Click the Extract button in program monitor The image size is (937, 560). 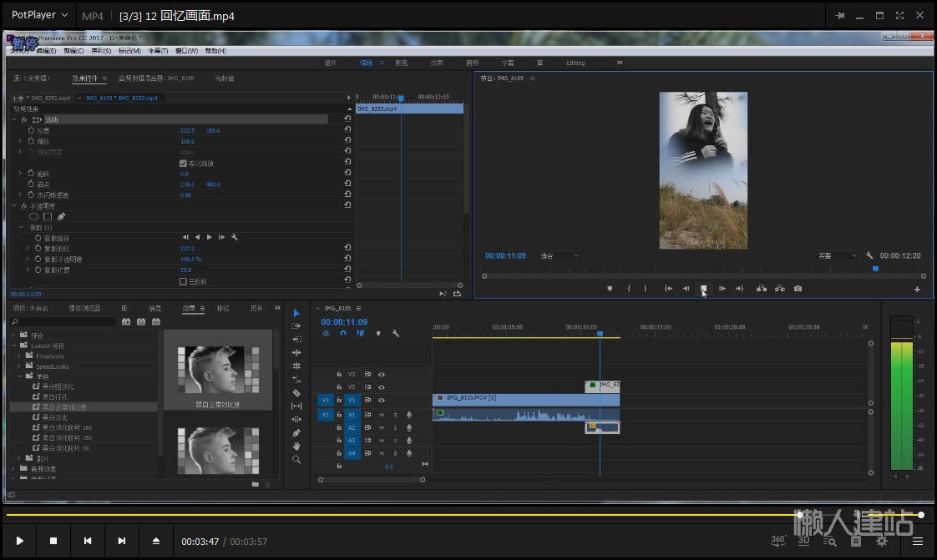pyautogui.click(x=780, y=289)
